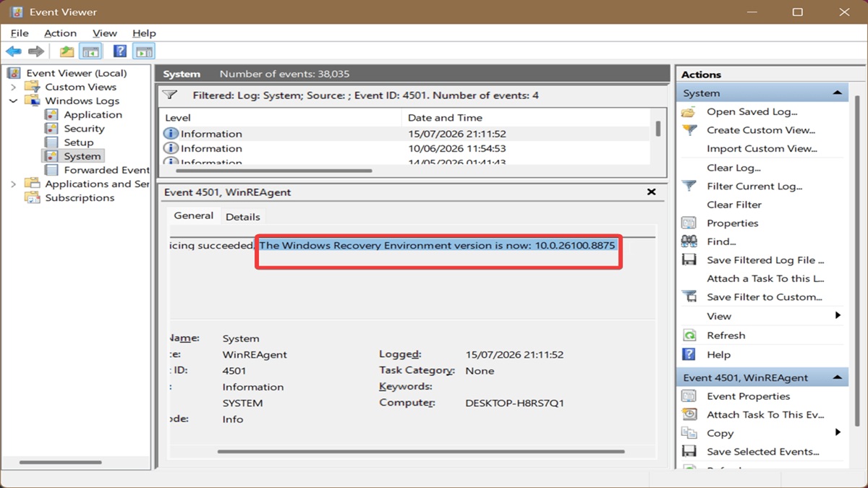Expand the Custom Views tree node
Viewport: 868px width, 488px height.
click(13, 87)
